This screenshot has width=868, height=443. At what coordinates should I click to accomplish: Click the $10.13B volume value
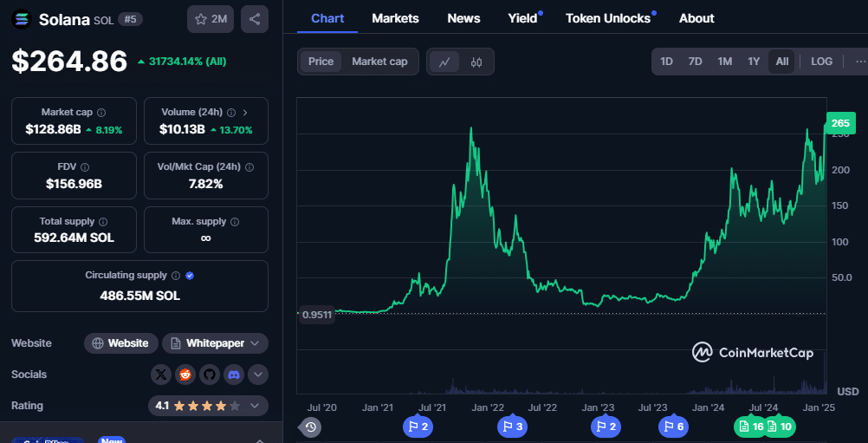[182, 130]
